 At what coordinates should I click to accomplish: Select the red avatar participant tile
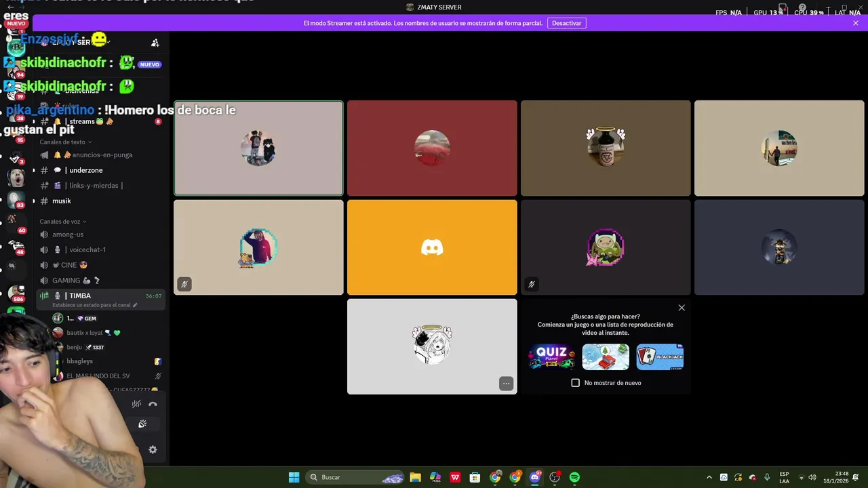432,148
